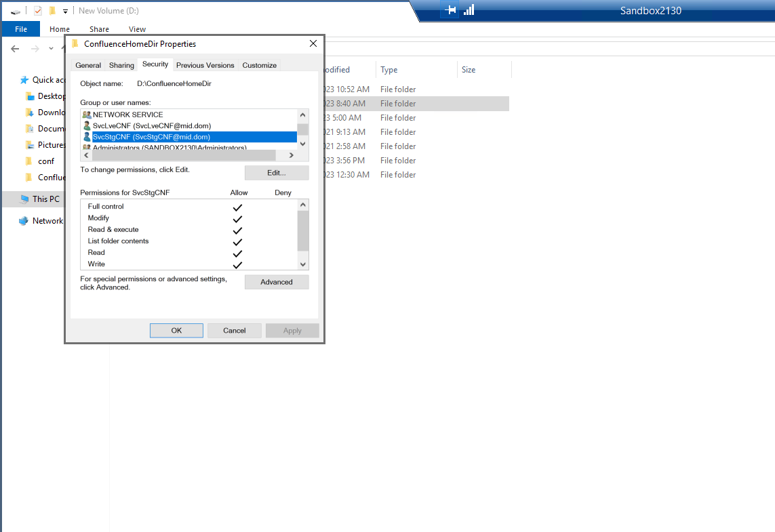Select the folder modified at 10:52 AM
The image size is (775, 532).
point(417,89)
